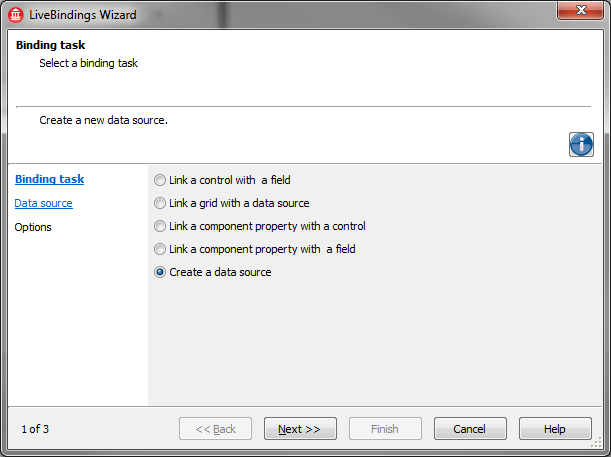This screenshot has height=457, width=611.
Task: Click the "1 of 3" page indicator
Action: click(35, 429)
